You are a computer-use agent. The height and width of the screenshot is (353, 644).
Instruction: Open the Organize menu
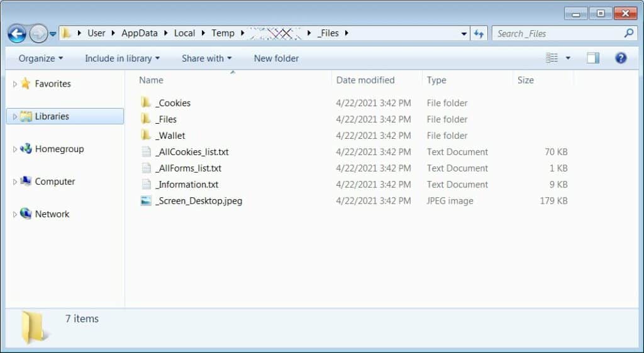click(x=41, y=58)
